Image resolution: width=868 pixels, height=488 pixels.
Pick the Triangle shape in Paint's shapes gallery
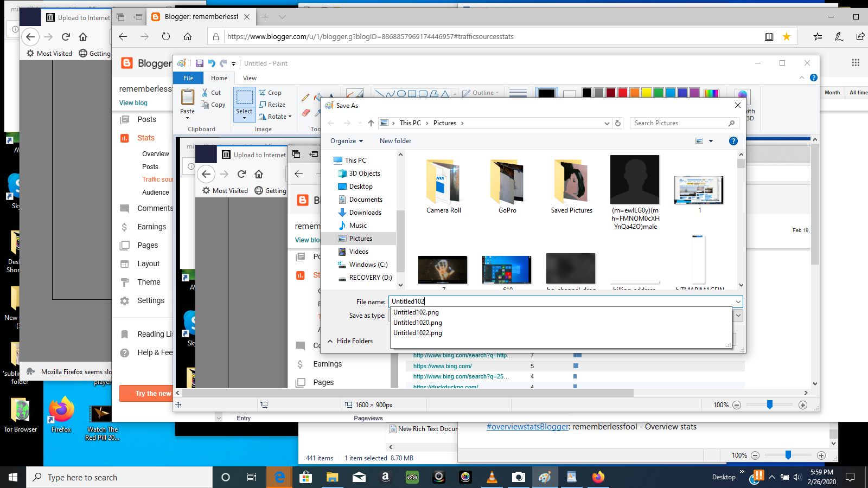click(x=445, y=94)
